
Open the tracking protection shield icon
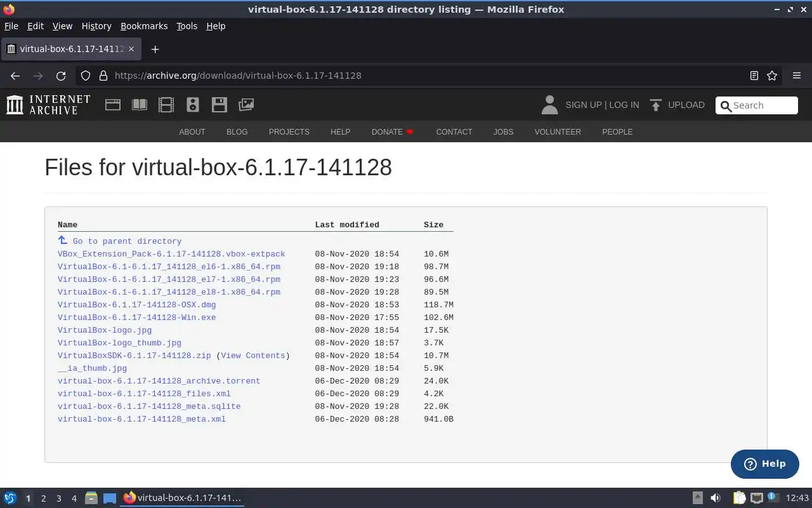86,76
